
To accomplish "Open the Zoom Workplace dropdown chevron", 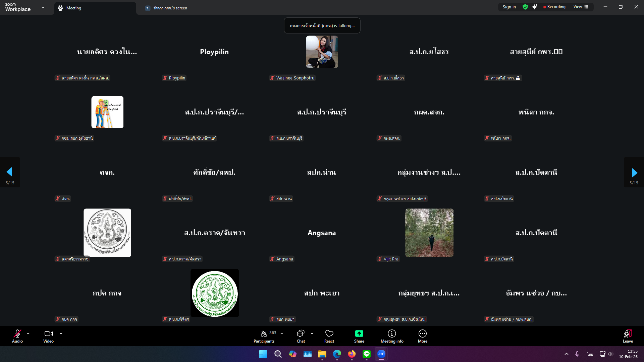I will pyautogui.click(x=43, y=7).
